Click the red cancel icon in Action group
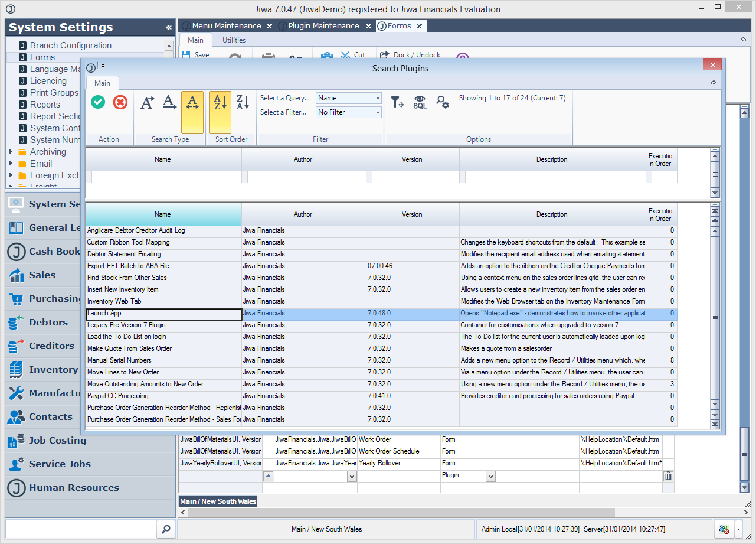 coord(120,102)
